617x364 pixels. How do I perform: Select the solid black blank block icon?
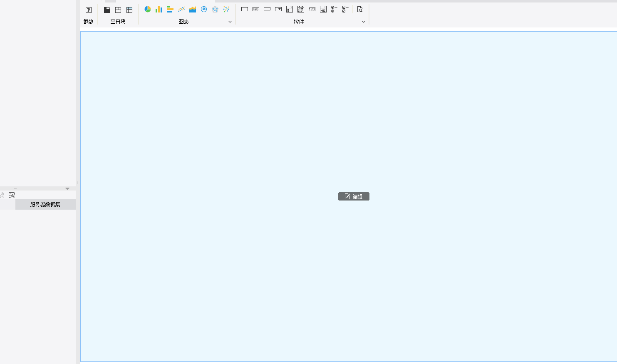click(107, 10)
